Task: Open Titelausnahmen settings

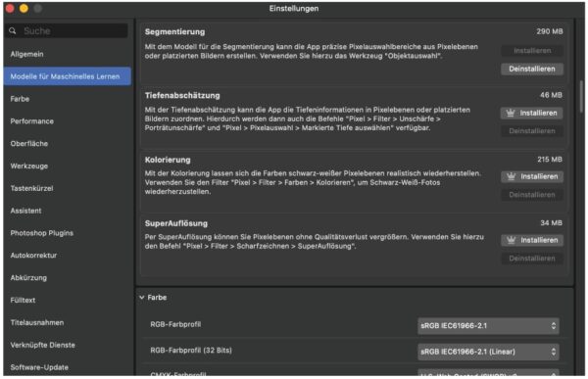Action: click(x=37, y=322)
